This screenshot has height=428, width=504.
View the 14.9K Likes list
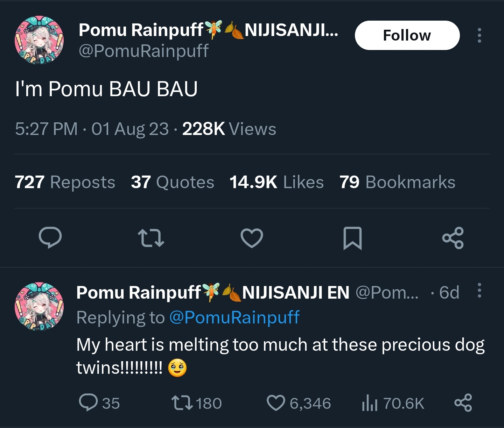[x=276, y=182]
